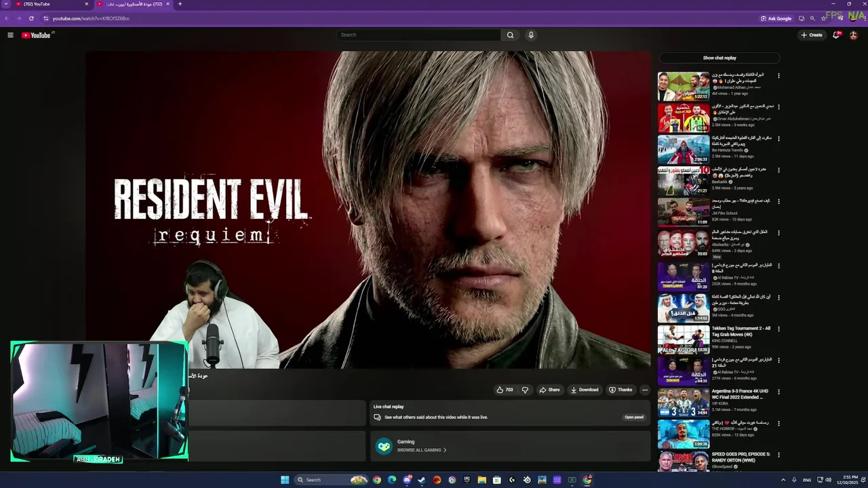Download the video
The width and height of the screenshot is (868, 488).
click(585, 390)
